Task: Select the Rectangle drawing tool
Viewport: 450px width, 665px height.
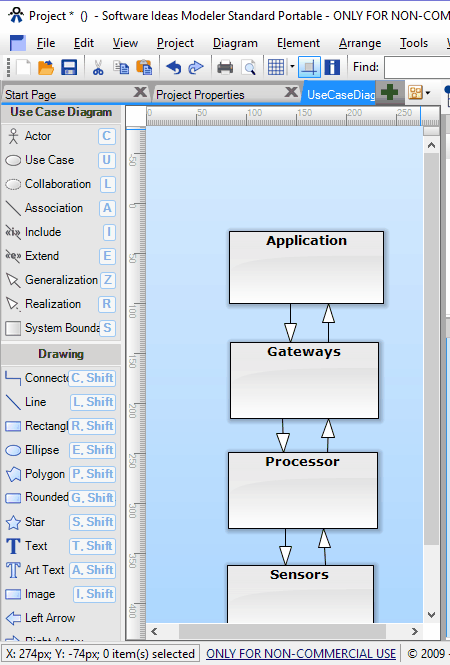Action: [60, 426]
